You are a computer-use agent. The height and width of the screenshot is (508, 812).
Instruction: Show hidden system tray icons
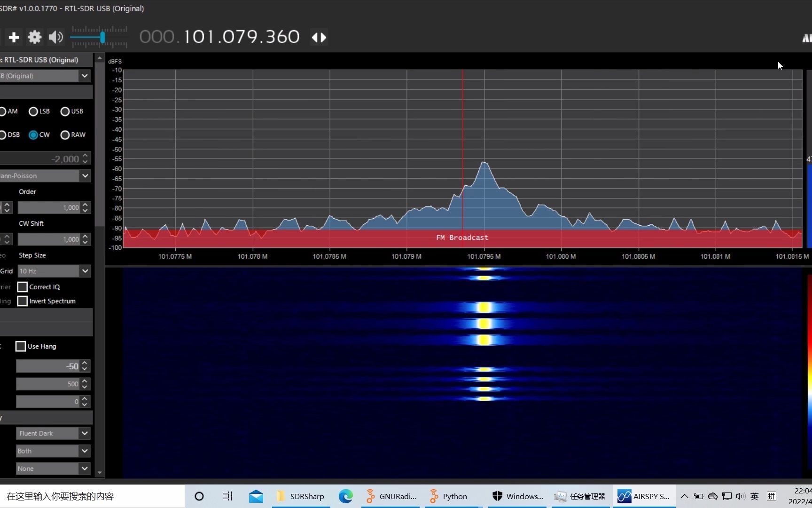tap(685, 496)
